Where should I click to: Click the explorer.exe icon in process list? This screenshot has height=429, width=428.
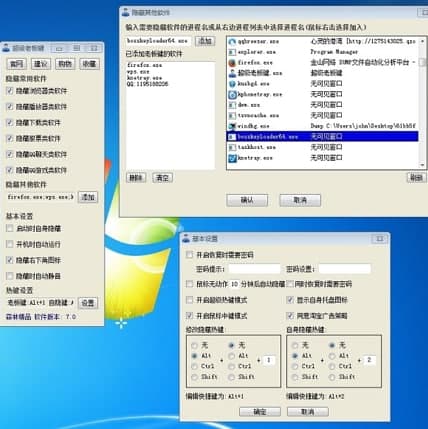232,52
